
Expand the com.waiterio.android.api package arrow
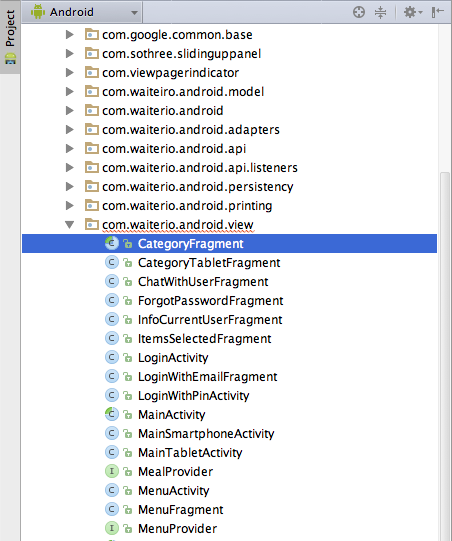(70, 148)
